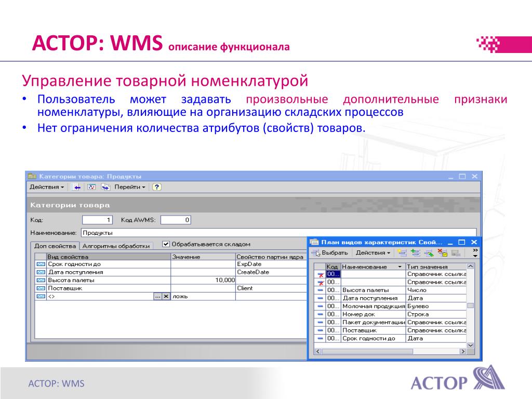Click the row icon beside Высота палеты in Доп свойства
The image size is (532, 399).
(41, 280)
